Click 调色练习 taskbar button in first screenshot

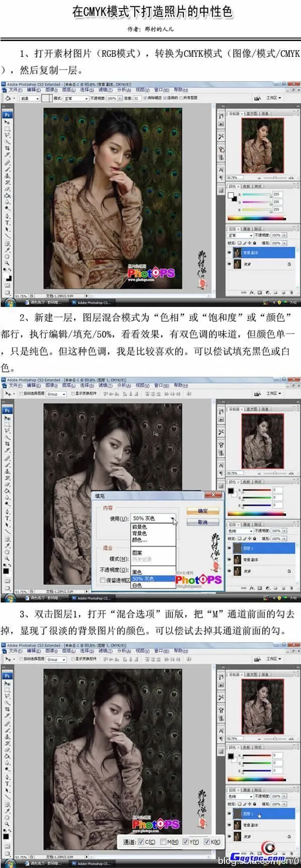coord(44,303)
